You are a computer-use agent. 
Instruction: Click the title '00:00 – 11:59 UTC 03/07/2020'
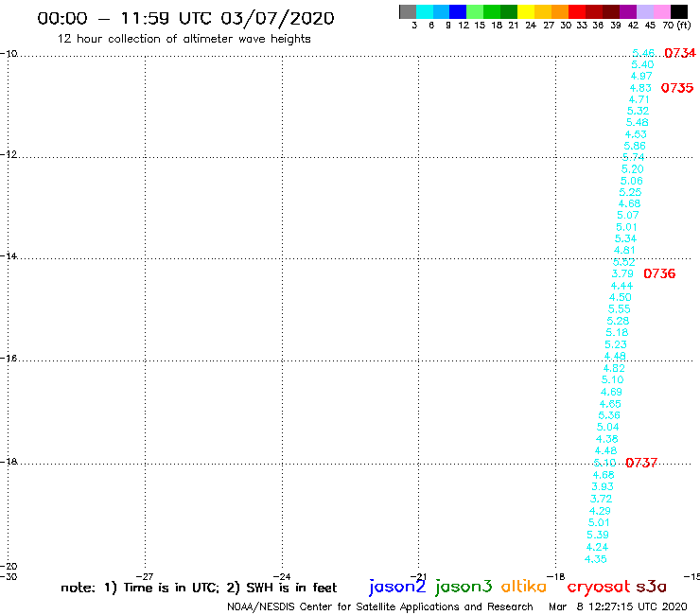185,18
